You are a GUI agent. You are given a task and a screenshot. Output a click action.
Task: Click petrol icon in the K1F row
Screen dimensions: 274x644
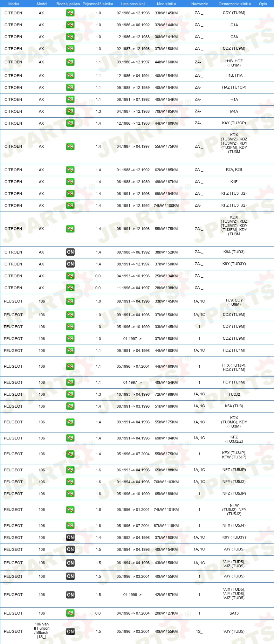(70, 182)
